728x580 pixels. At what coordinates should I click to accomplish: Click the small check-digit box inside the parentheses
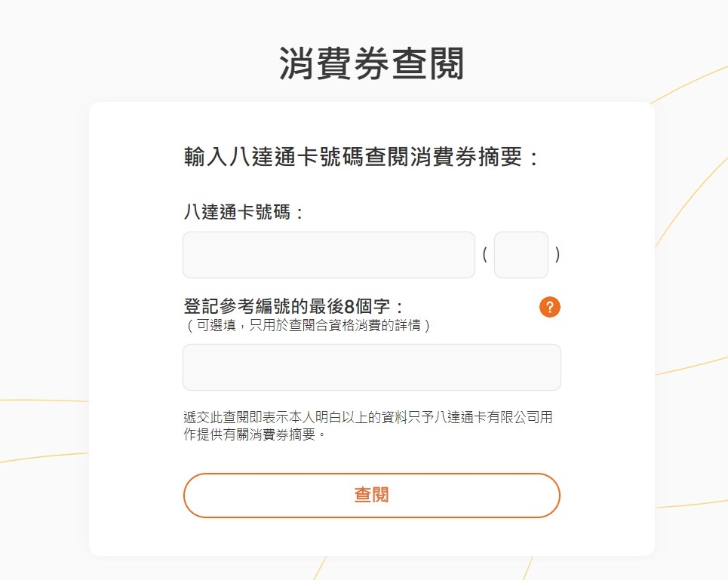(521, 254)
